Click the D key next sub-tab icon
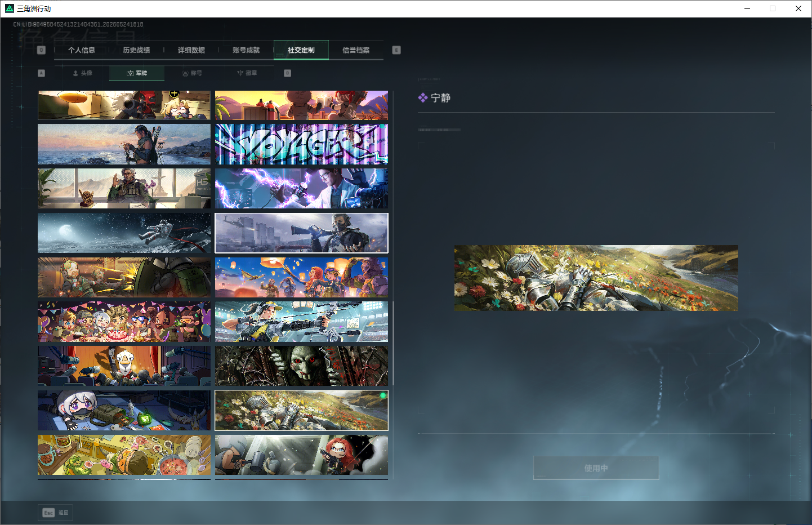The image size is (812, 525). pos(287,73)
